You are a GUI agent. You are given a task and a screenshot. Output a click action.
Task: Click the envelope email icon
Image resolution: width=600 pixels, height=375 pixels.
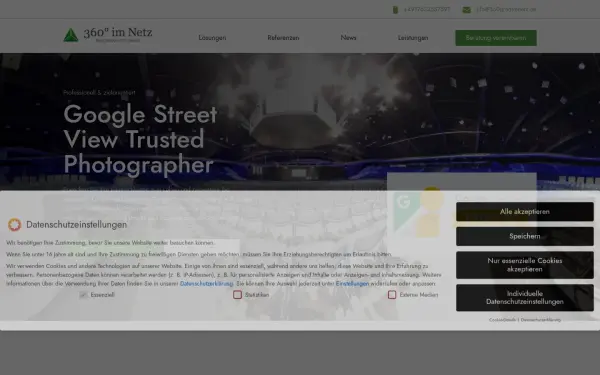coord(466,10)
